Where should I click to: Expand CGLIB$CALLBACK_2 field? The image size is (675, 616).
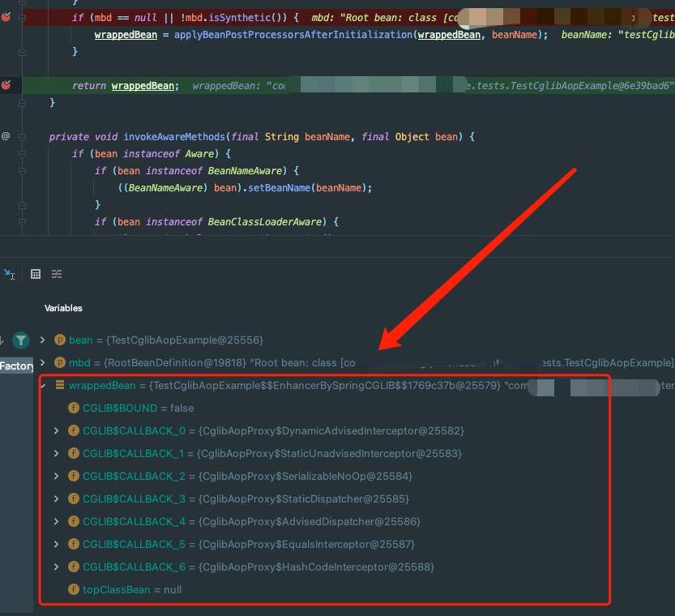[56, 476]
